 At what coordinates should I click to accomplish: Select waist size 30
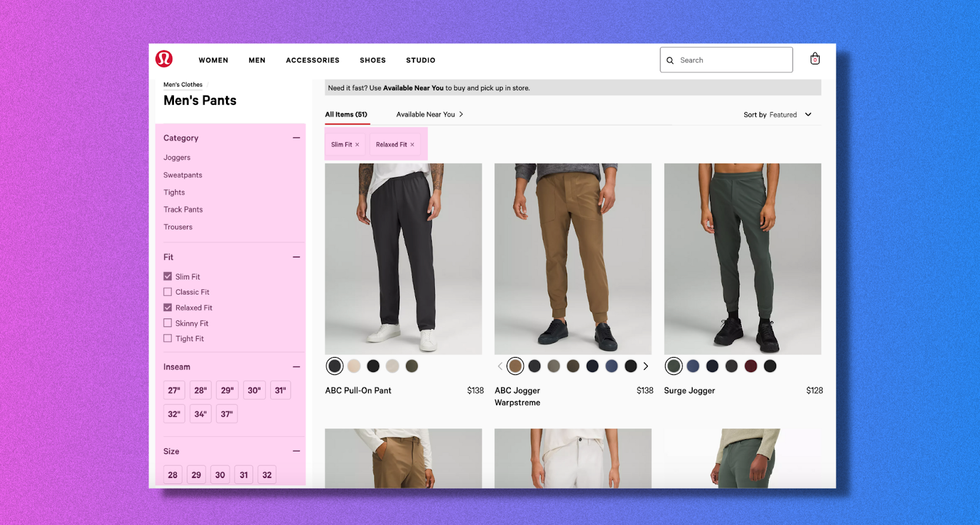220,475
